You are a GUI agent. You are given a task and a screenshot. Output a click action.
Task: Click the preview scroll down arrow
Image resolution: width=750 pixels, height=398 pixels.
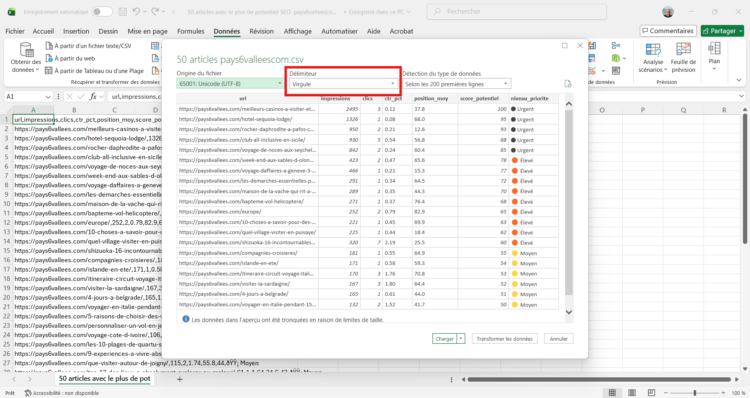click(569, 312)
